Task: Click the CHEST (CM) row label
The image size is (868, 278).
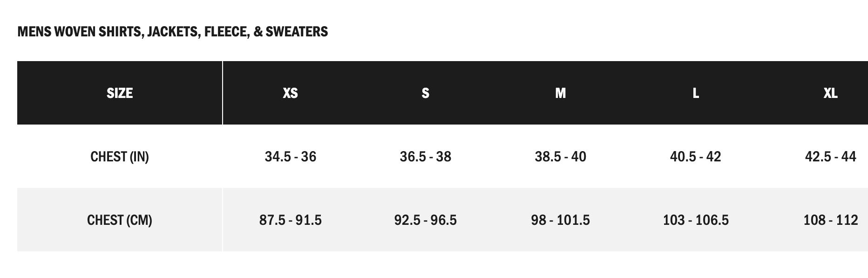Action: click(x=120, y=220)
